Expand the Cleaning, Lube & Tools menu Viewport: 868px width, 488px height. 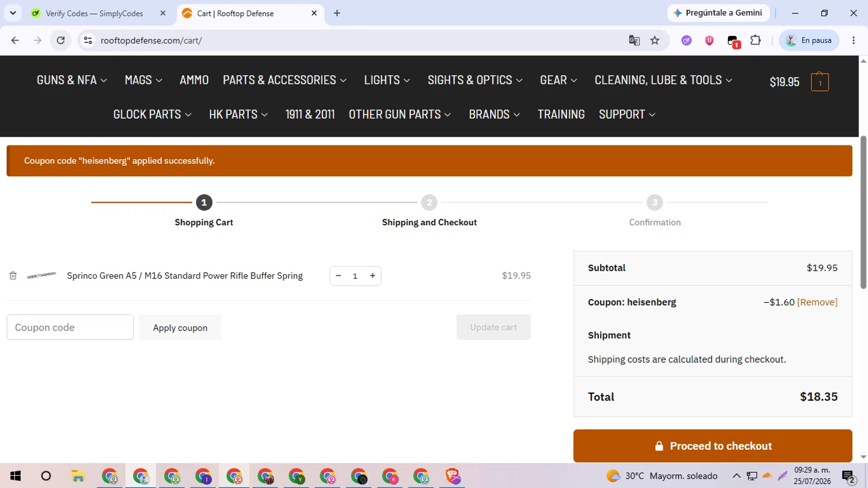[663, 80]
